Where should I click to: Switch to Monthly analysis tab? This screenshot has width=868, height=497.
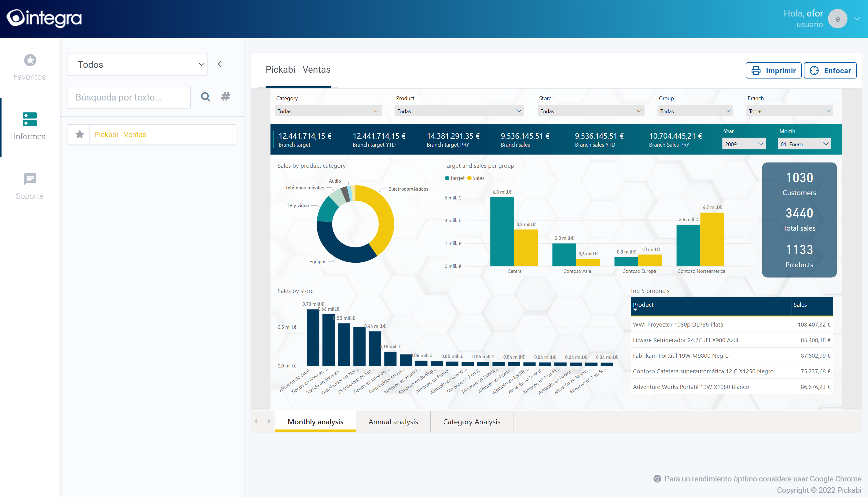315,421
